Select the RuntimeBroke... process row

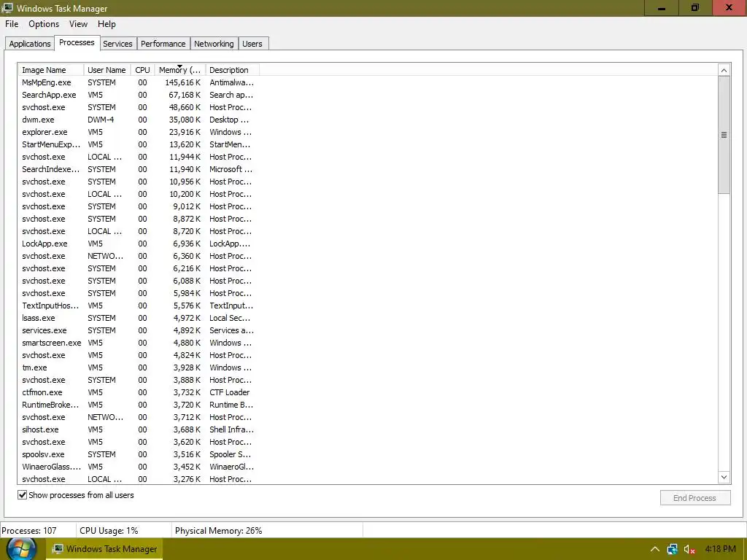coord(138,404)
